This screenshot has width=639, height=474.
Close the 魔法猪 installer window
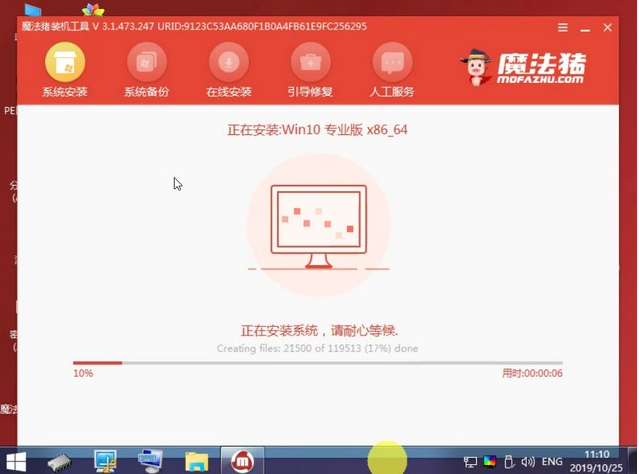608,27
